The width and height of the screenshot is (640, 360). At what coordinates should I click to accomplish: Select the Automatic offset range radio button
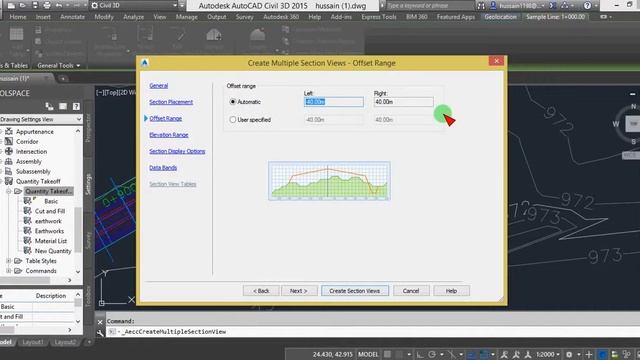pyautogui.click(x=233, y=102)
